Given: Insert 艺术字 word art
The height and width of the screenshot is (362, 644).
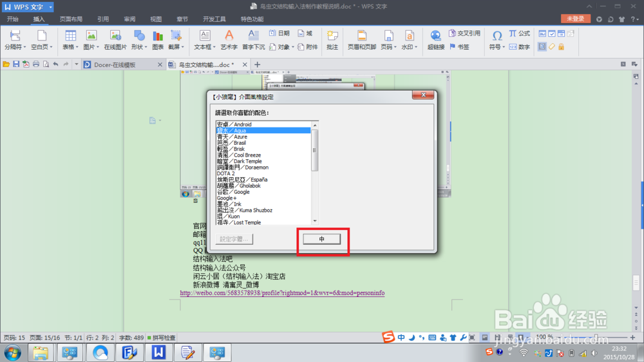Looking at the screenshot, I should pyautogui.click(x=229, y=40).
